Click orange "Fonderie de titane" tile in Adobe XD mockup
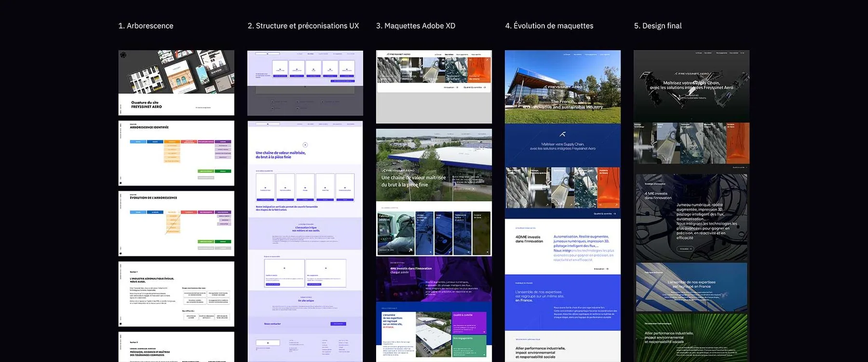This screenshot has height=362, width=868. 479,70
